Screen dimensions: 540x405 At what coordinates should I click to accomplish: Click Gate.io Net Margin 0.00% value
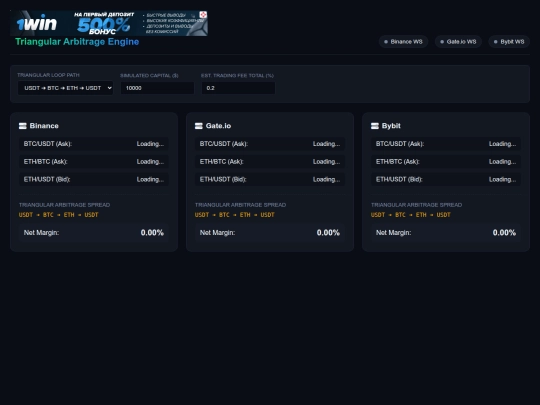pos(328,233)
